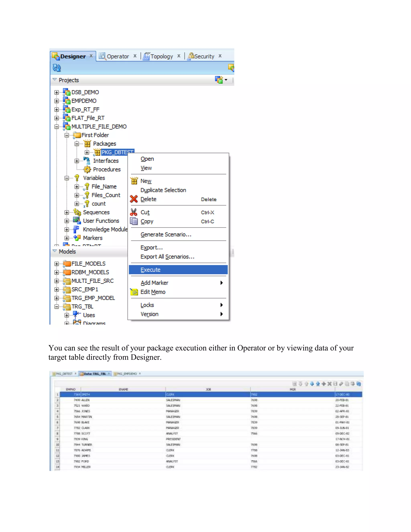
Task: Click the blue down arrow icon in data toolbar
Action: click(x=312, y=384)
